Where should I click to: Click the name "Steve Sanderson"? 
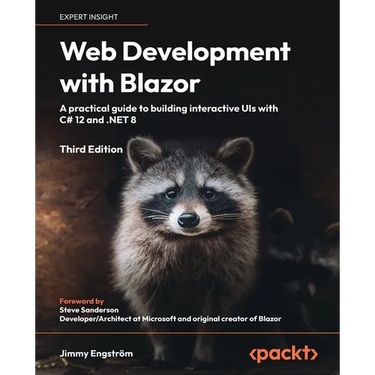89,310
